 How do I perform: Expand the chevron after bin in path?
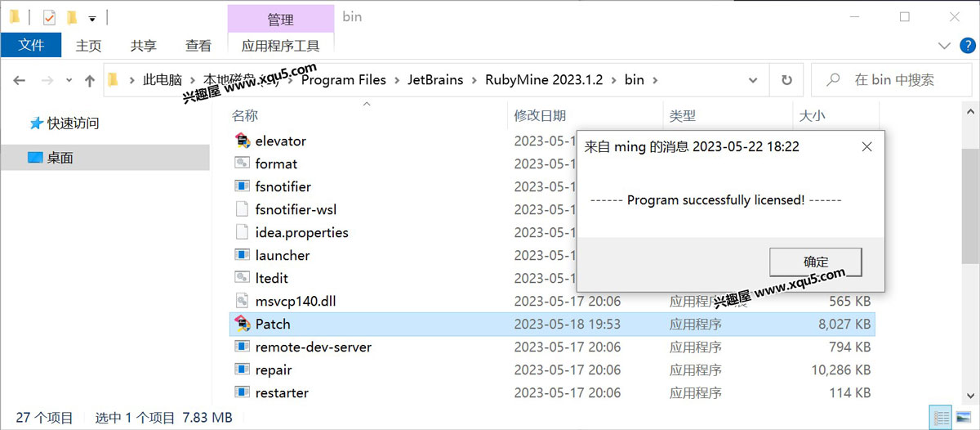tap(655, 80)
